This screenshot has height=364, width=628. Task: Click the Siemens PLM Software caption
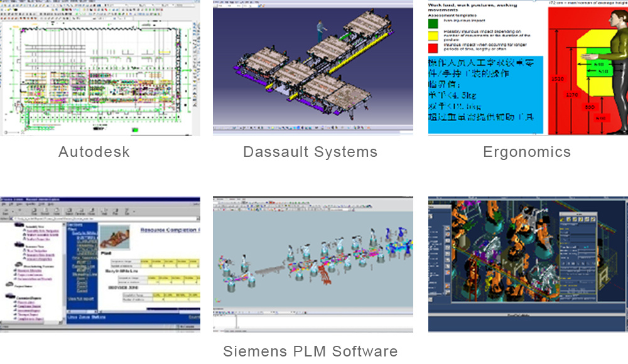pos(310,351)
